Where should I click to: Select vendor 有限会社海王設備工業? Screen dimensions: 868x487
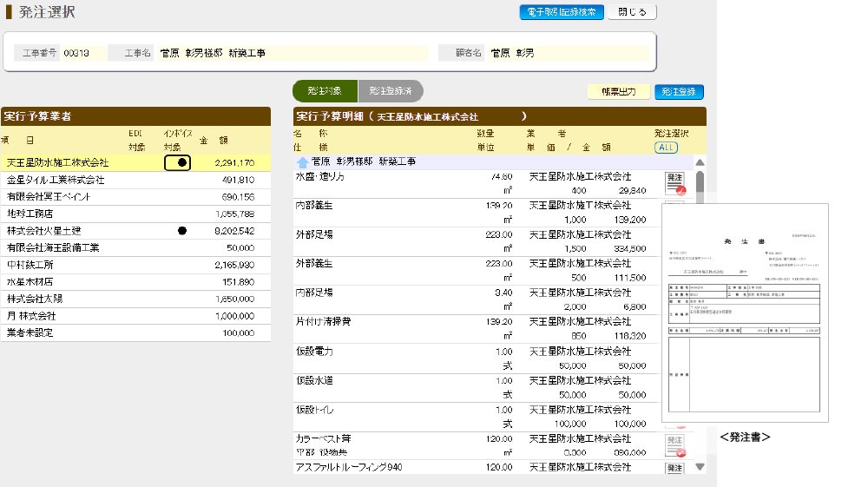[135, 248]
